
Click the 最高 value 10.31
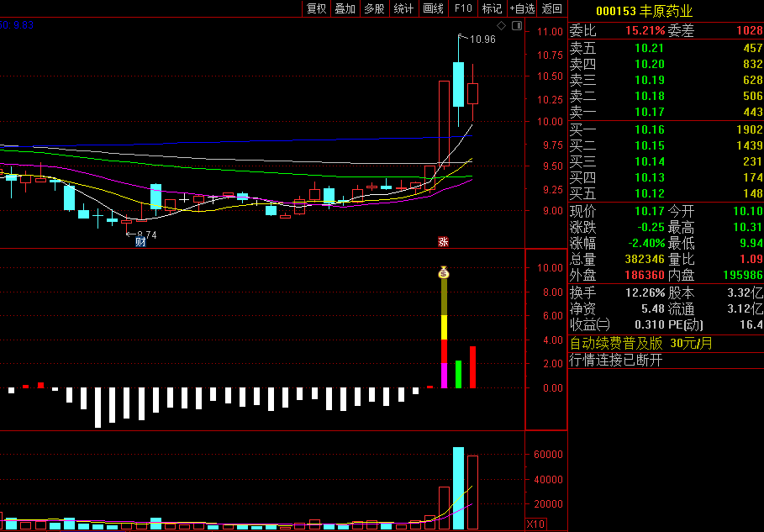(748, 228)
